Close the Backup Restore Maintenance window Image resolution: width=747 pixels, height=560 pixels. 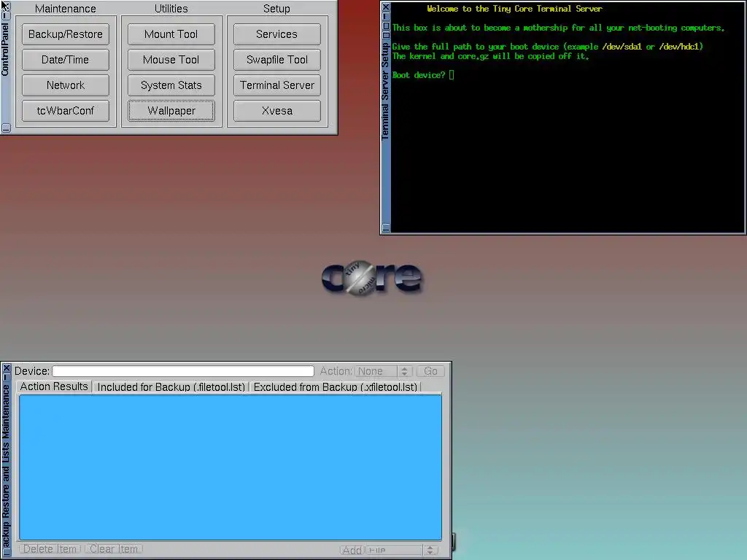(x=6, y=368)
